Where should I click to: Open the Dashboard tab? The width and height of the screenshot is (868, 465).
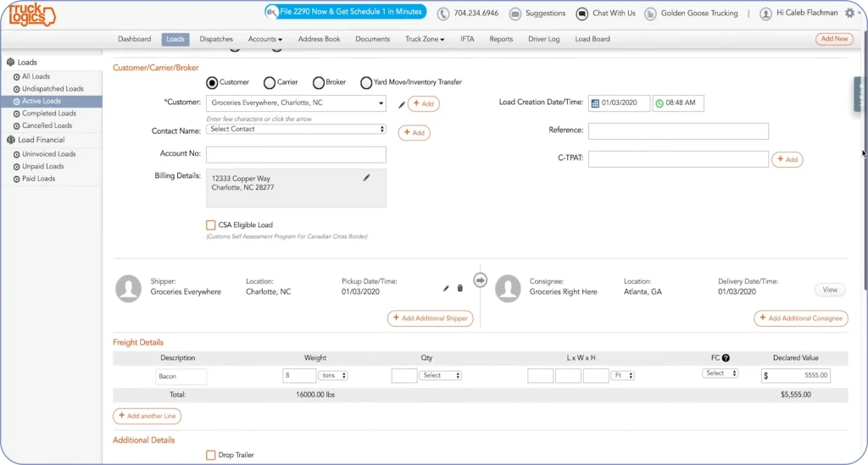(x=135, y=39)
